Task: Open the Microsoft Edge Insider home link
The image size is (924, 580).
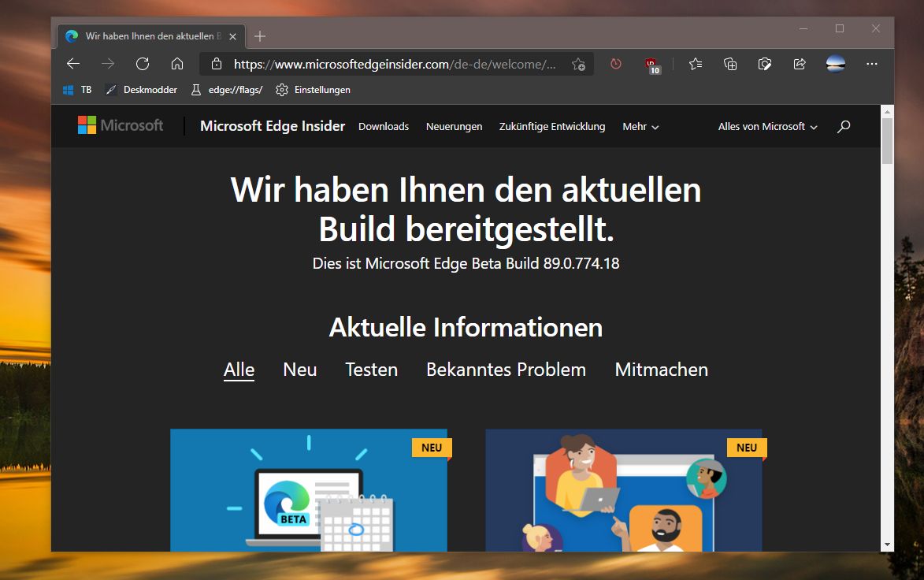Action: (x=273, y=126)
